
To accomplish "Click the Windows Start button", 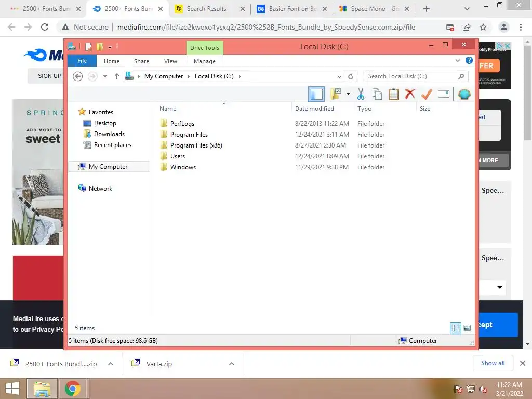I will pyautogui.click(x=12, y=389).
